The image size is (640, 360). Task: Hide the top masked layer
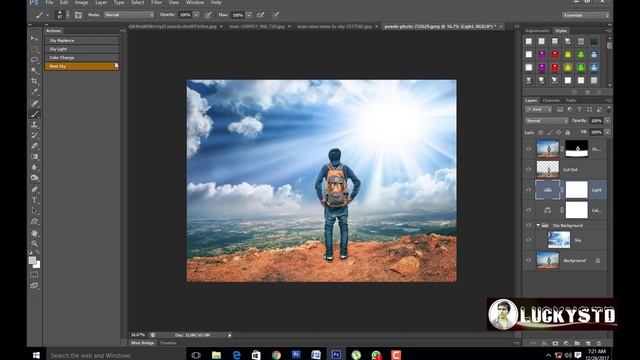pos(529,149)
